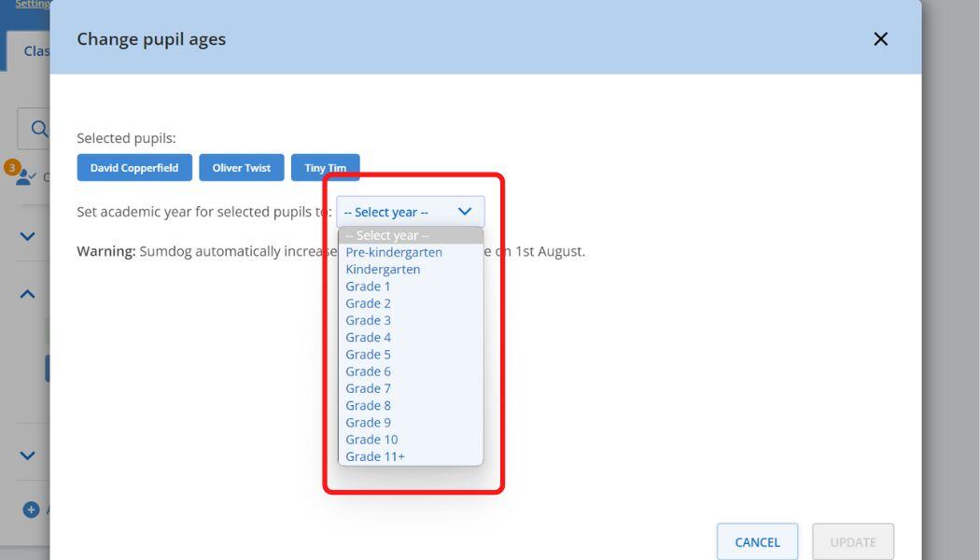Screen dimensions: 980x560
Task: Select Grade 1 option
Action: pyautogui.click(x=369, y=287)
